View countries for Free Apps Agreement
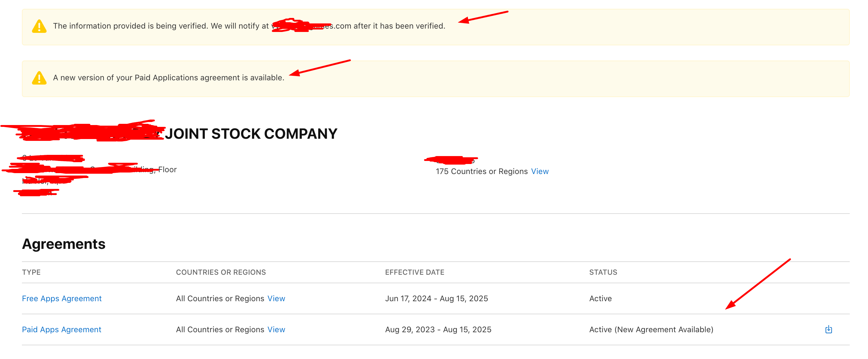Screen dimensions: 868x359 click(x=276, y=298)
